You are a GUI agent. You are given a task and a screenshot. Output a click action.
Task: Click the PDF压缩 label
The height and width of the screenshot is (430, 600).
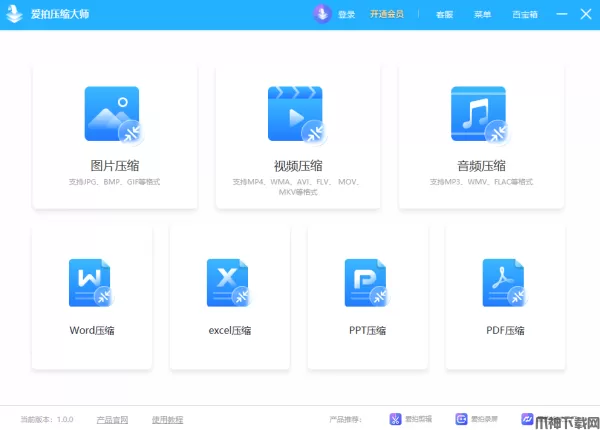[505, 330]
